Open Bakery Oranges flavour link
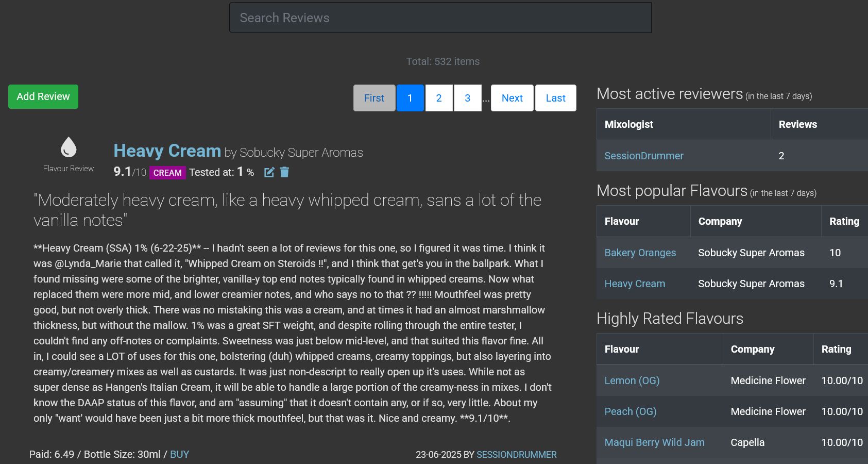868x464 pixels. coord(640,253)
